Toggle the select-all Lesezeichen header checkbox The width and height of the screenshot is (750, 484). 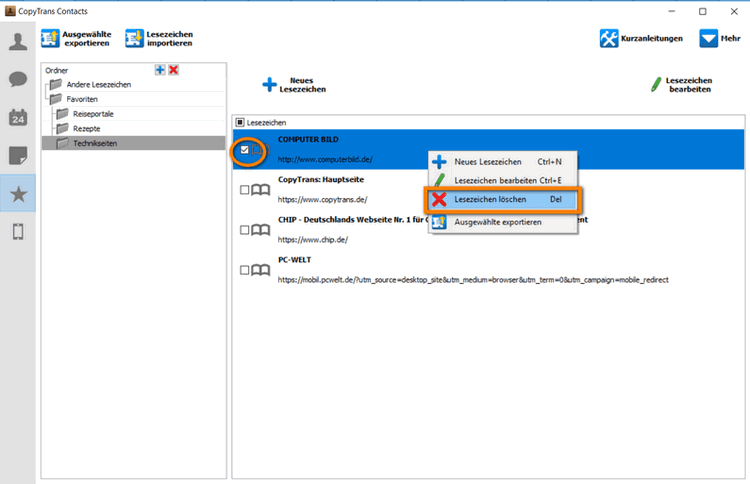pyautogui.click(x=240, y=123)
